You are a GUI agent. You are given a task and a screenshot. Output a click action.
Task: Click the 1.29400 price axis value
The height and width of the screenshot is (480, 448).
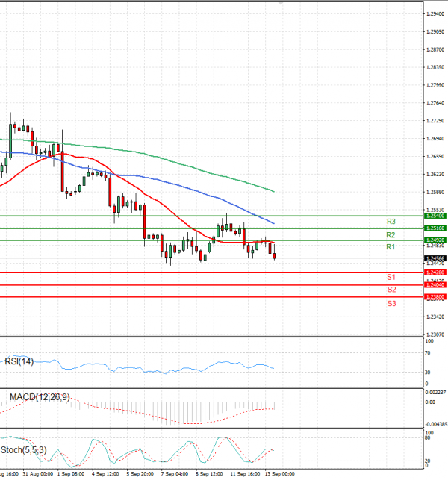pos(435,13)
